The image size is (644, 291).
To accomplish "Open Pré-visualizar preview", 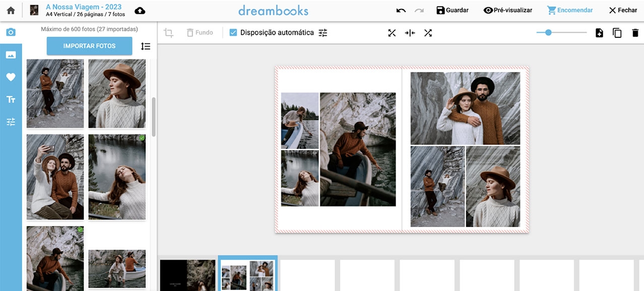I will coord(507,10).
